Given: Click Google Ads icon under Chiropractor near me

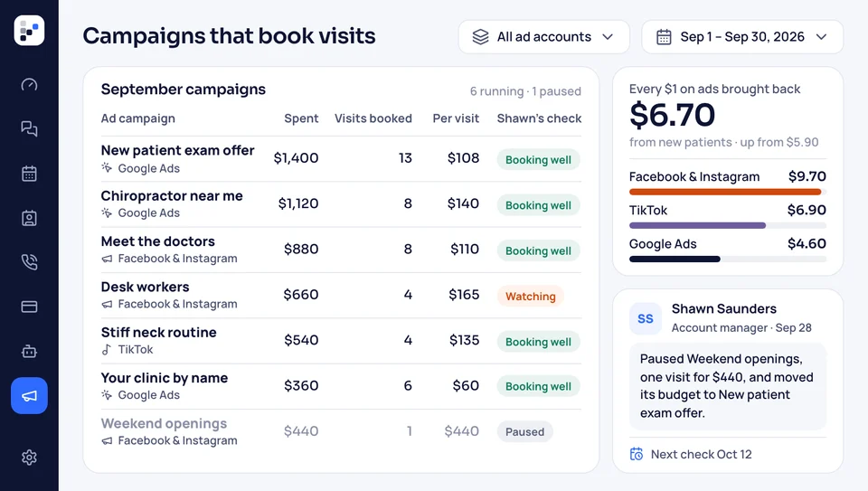Looking at the screenshot, I should (107, 212).
